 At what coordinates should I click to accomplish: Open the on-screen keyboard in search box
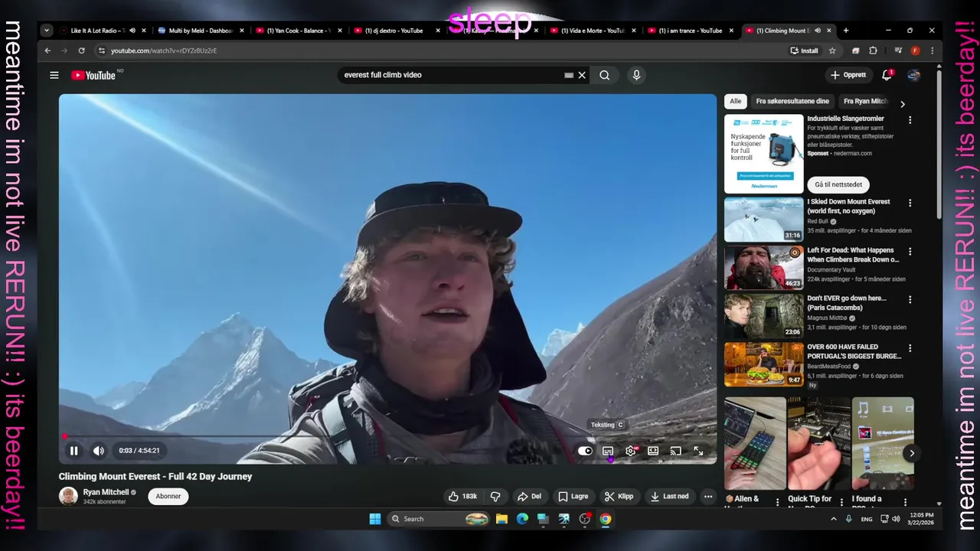coord(569,75)
